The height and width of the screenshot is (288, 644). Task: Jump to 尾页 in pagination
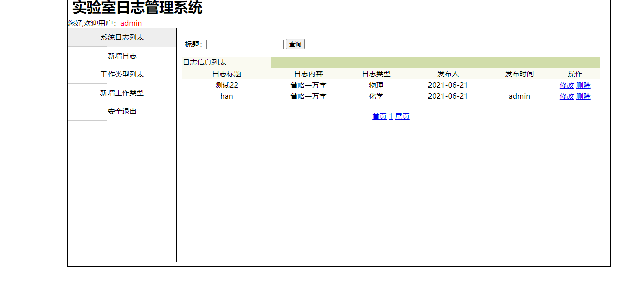click(x=402, y=116)
